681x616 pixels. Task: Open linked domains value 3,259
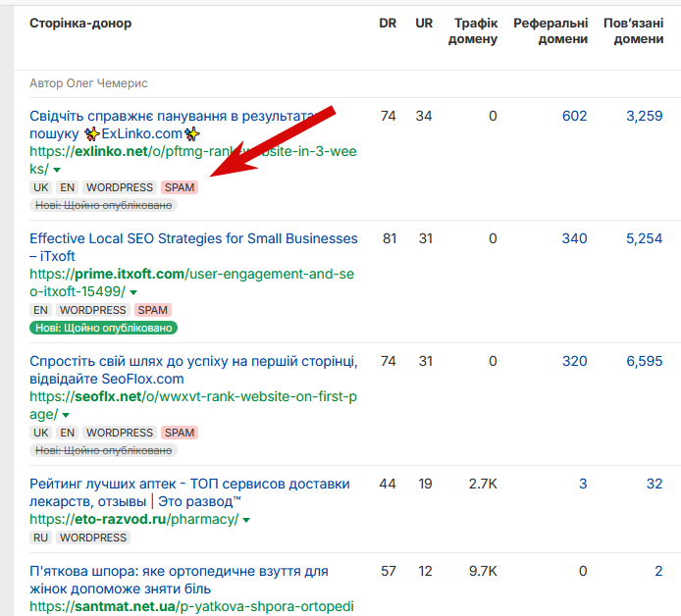[644, 116]
